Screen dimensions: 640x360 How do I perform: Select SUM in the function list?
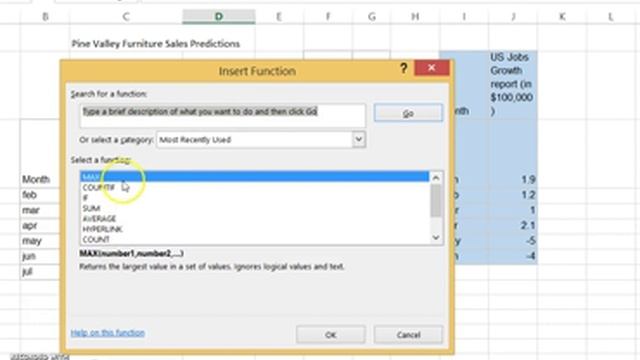coord(254,208)
